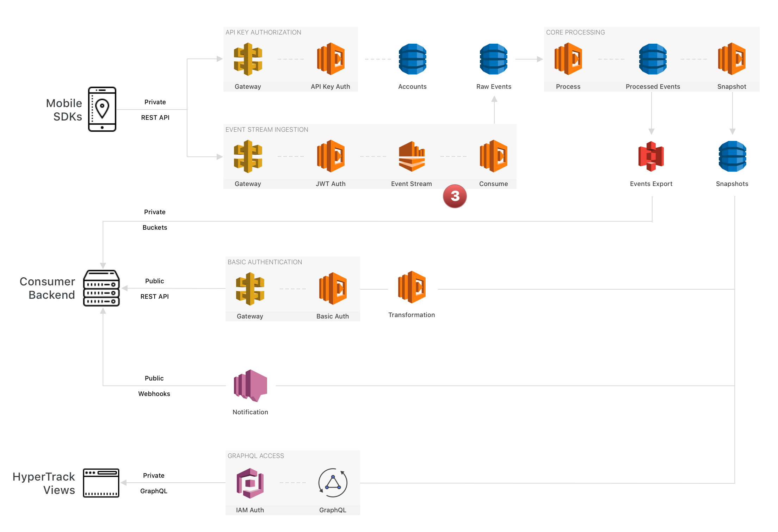
Task: Click the Basic Auth Lambda icon
Action: pos(333,289)
